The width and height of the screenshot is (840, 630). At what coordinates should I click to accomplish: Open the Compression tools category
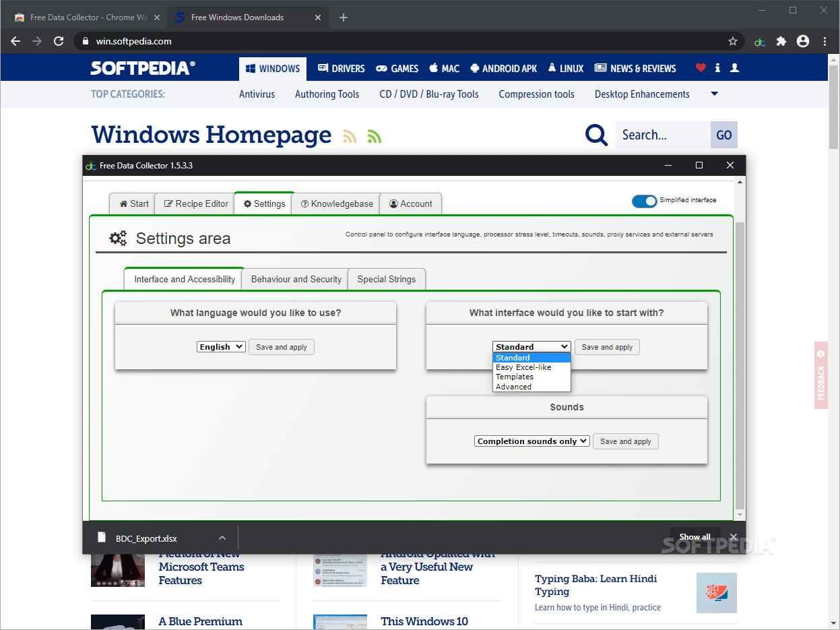(x=537, y=94)
